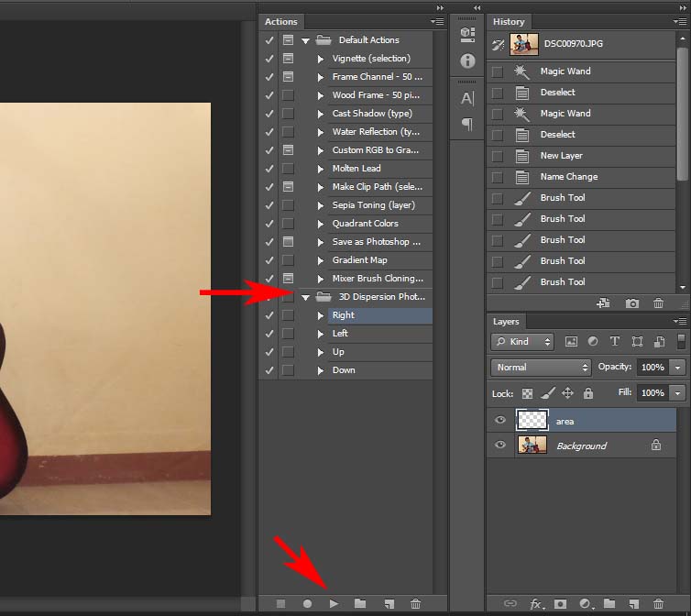The height and width of the screenshot is (616, 691).
Task: Open the Actions panel flyout menu
Action: point(437,21)
